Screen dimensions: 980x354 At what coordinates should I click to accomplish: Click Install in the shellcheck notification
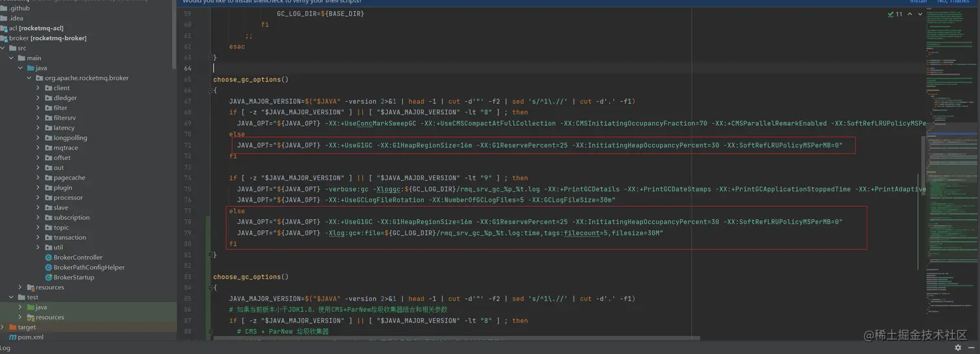coord(918,2)
